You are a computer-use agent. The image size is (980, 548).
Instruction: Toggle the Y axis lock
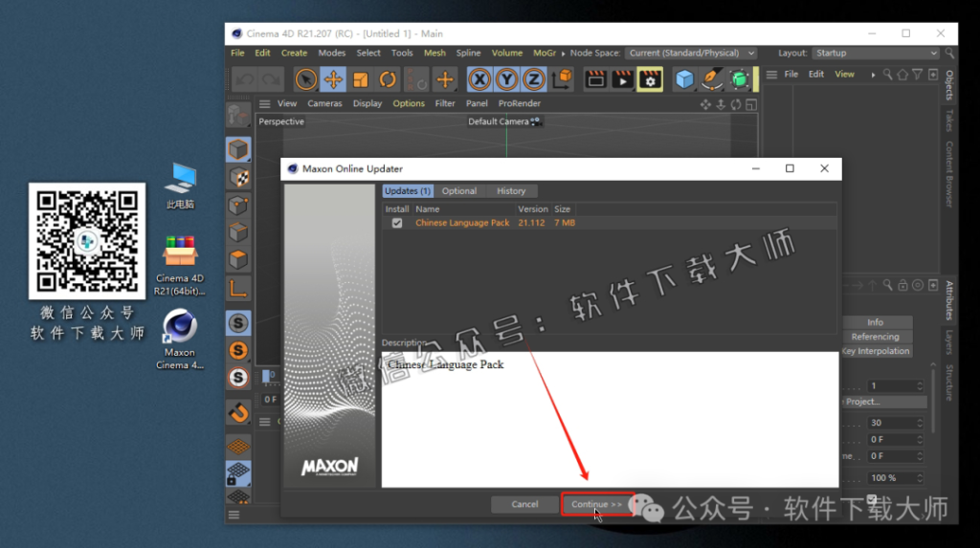click(x=507, y=80)
